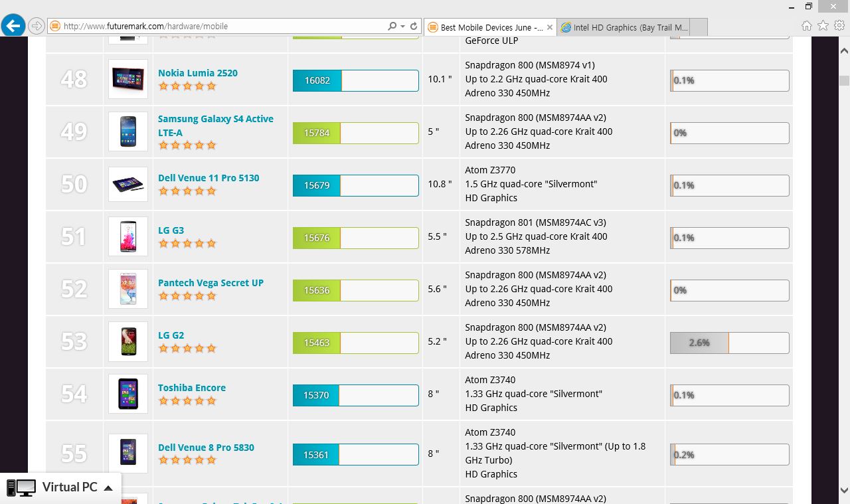Click the 15679 score bar

tap(356, 185)
